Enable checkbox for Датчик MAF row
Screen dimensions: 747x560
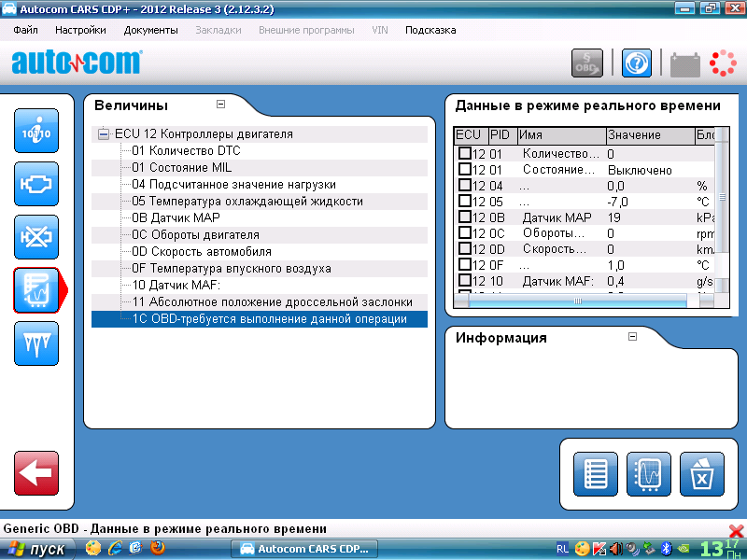click(x=464, y=281)
